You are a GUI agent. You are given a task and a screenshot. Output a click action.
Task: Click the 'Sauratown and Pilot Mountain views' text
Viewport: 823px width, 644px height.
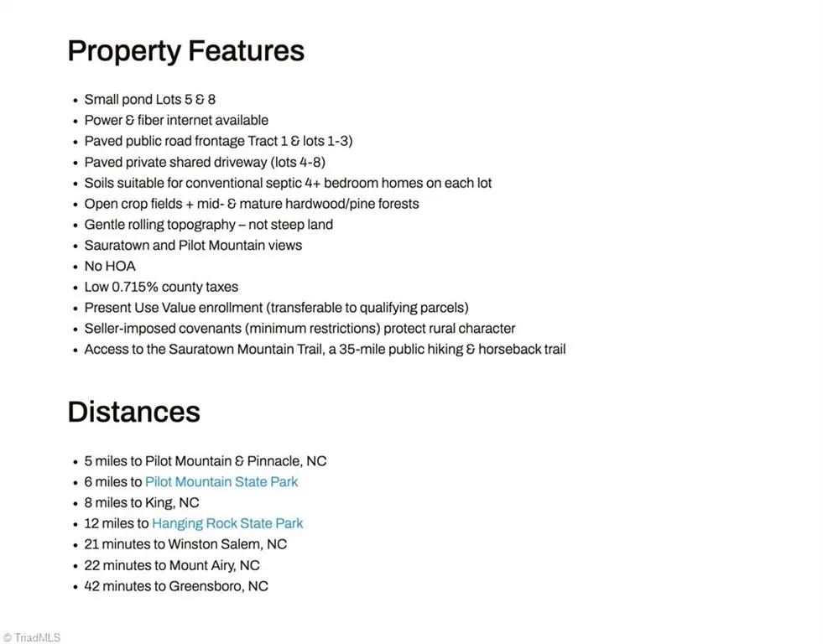(x=193, y=246)
